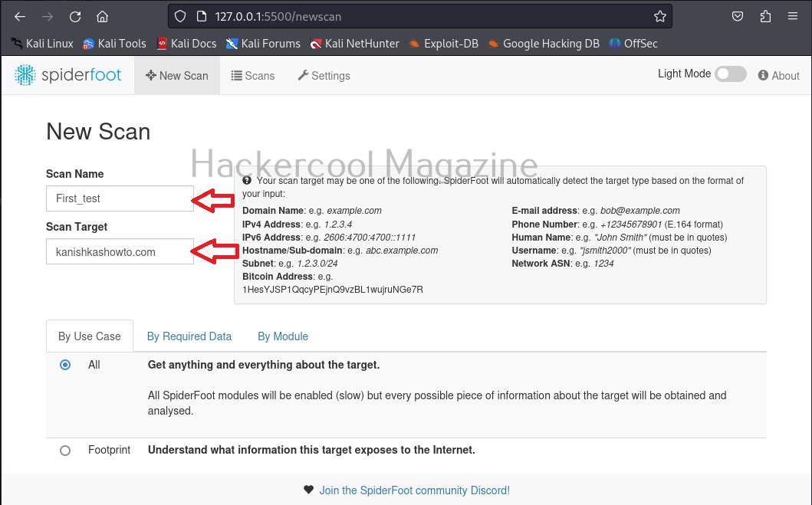Click the page info icon in the address bar
This screenshot has width=812, height=505.
(202, 17)
